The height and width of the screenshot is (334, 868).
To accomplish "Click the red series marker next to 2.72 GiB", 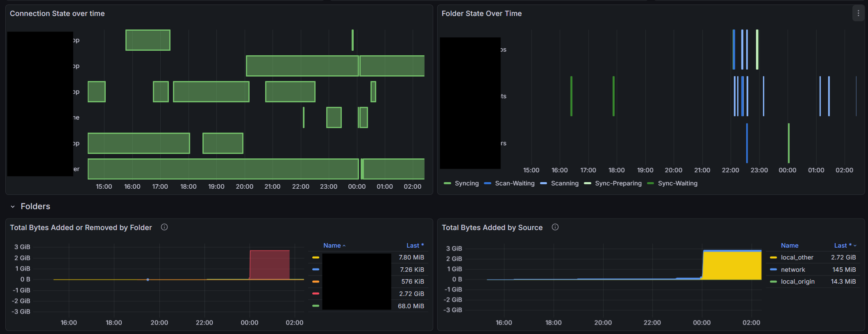I will pos(316,293).
